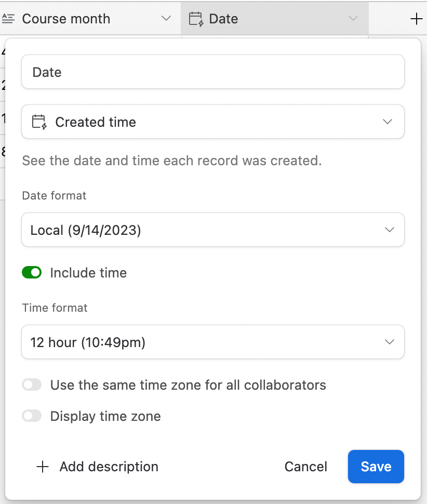Expand the Course month column menu chevron
Image resolution: width=427 pixels, height=504 pixels.
pyautogui.click(x=166, y=18)
